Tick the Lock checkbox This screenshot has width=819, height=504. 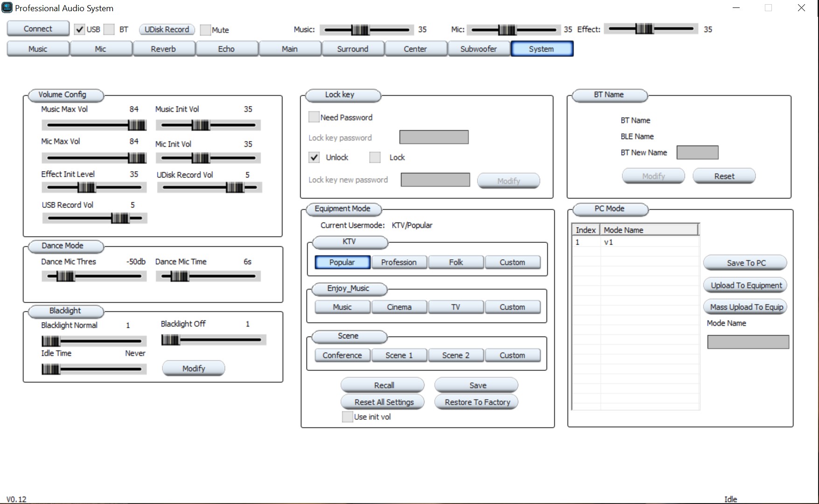click(375, 158)
